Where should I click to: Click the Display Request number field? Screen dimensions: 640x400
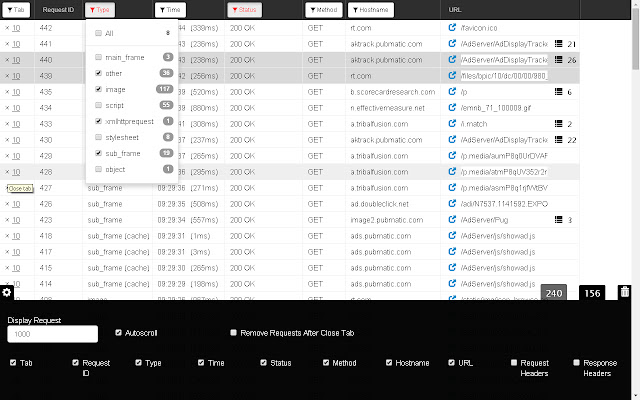pos(53,334)
